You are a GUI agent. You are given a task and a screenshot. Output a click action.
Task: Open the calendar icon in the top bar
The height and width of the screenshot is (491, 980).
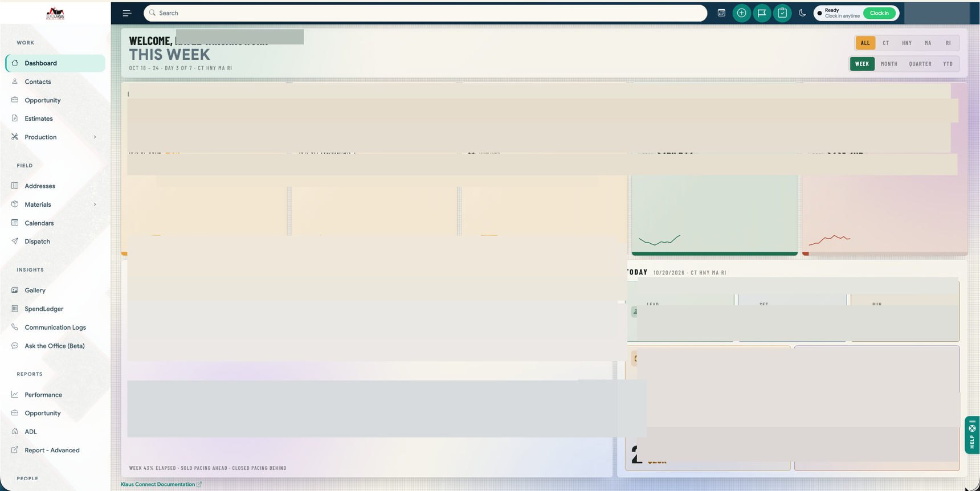point(721,13)
